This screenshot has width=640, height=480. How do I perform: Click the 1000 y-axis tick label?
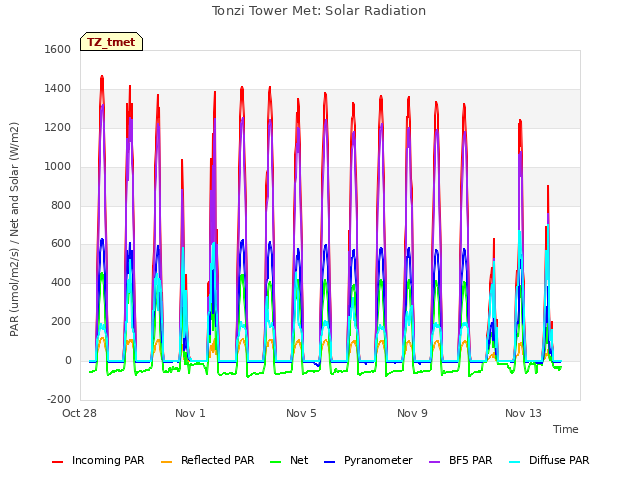58,167
